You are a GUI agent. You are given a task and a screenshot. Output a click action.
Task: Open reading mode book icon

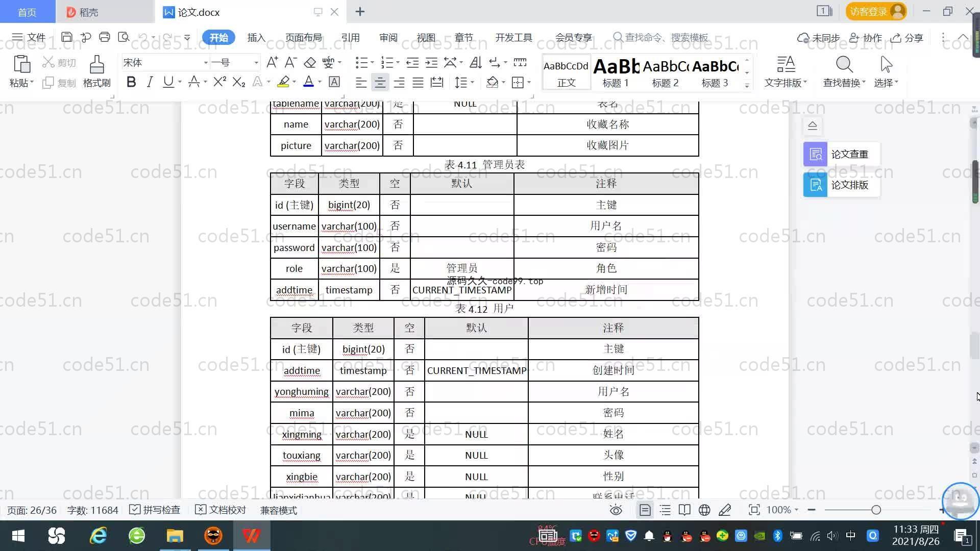[x=684, y=510]
